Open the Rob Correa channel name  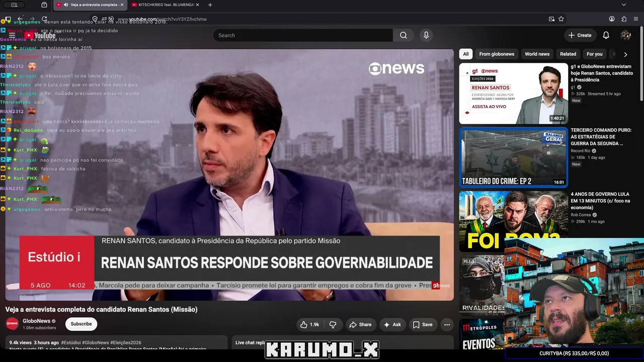point(581,215)
